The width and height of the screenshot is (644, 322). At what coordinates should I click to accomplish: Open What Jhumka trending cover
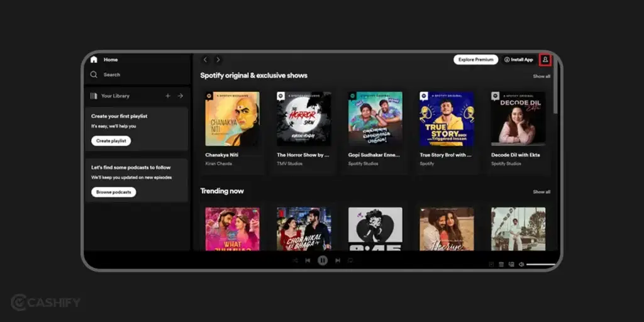[x=233, y=229]
